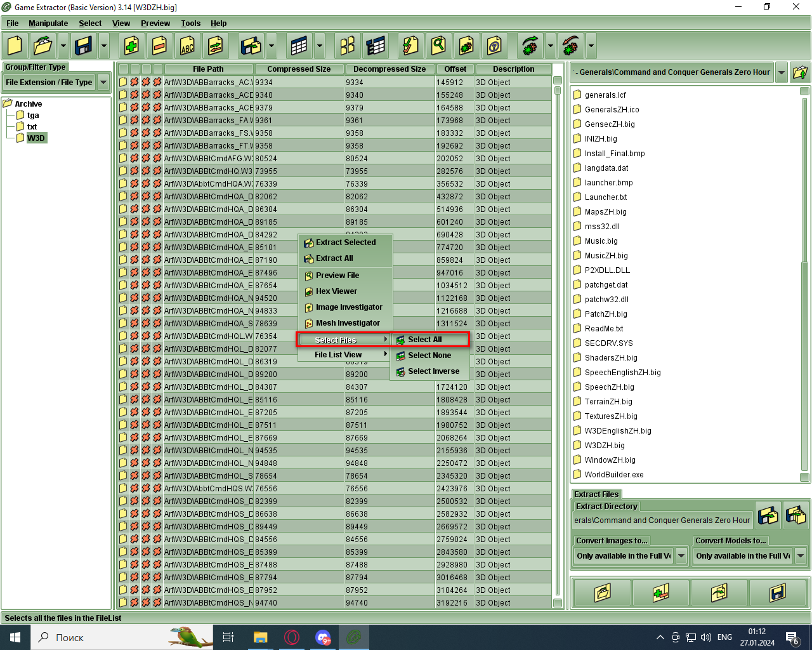Click the gear-document Options toolbar icon

coord(466,46)
